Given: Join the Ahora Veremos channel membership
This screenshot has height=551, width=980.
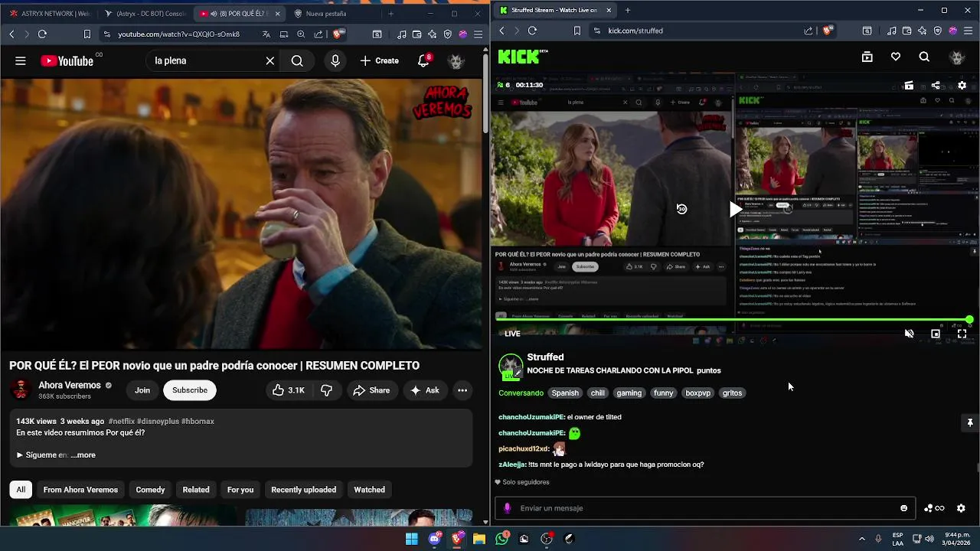Looking at the screenshot, I should point(142,390).
